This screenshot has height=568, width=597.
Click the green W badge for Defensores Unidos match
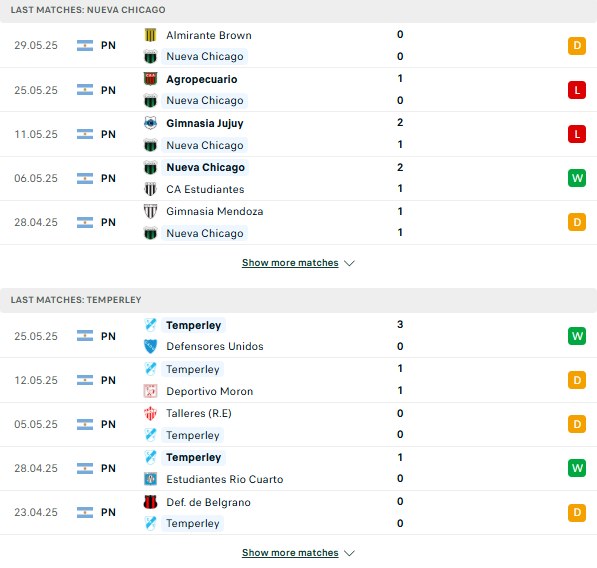pos(577,336)
